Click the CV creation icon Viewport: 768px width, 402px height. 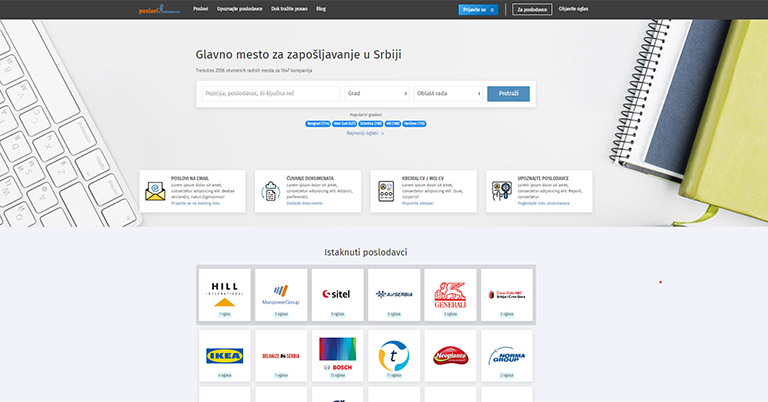[x=386, y=191]
